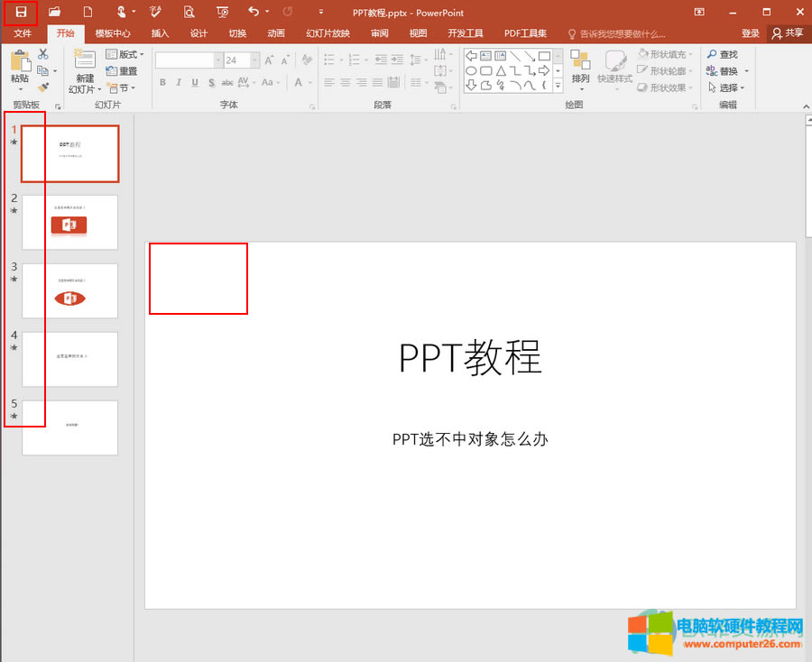Select the rectangle shape in the shapes gallery
This screenshot has height=662, width=812.
pos(546,55)
